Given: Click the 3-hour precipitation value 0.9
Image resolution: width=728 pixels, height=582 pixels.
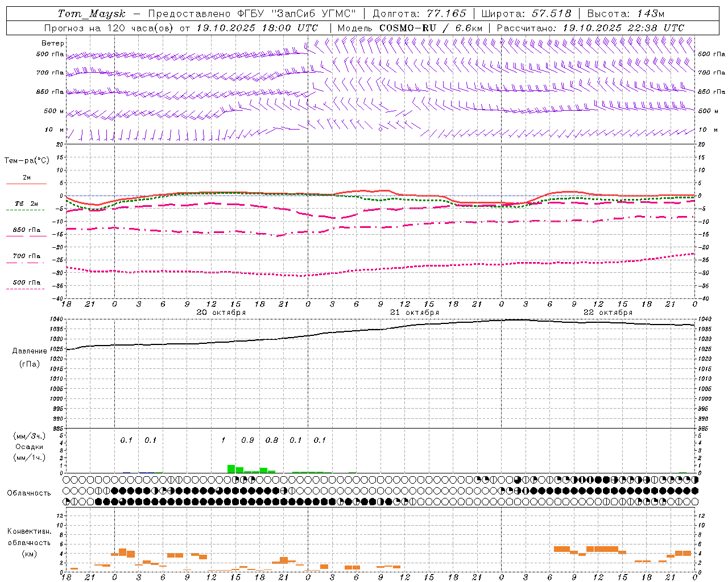Looking at the screenshot, I should click(247, 440).
